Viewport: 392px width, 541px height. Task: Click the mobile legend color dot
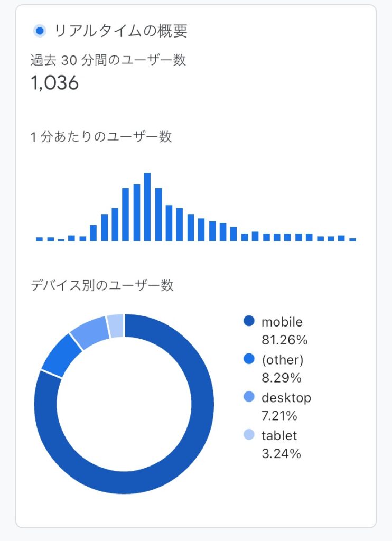coord(249,321)
